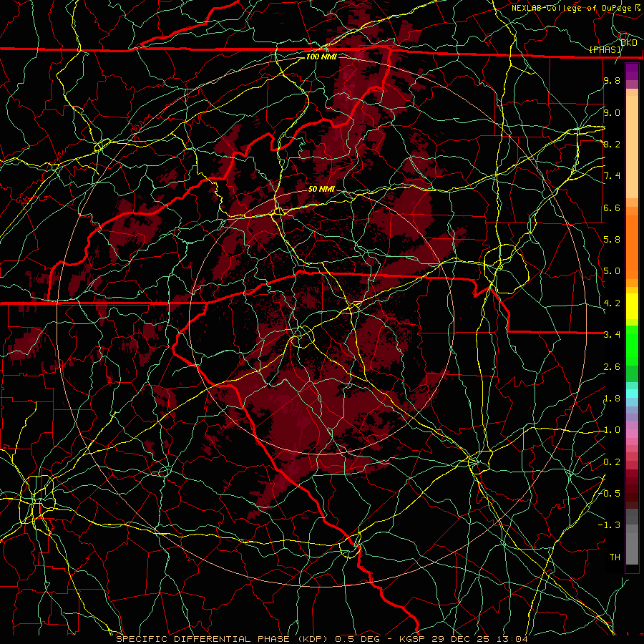Click the 8.2 value on the color scale
644x644 pixels.
coord(612,144)
